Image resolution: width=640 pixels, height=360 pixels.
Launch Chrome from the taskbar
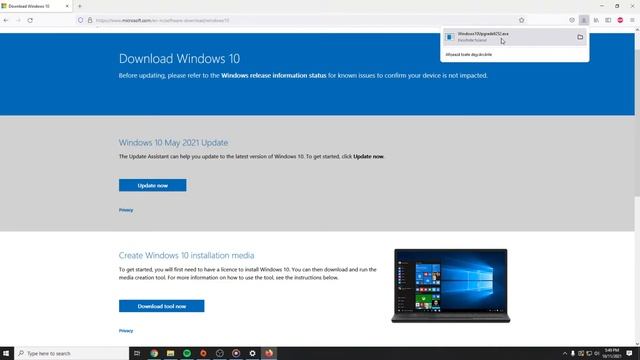pos(154,353)
